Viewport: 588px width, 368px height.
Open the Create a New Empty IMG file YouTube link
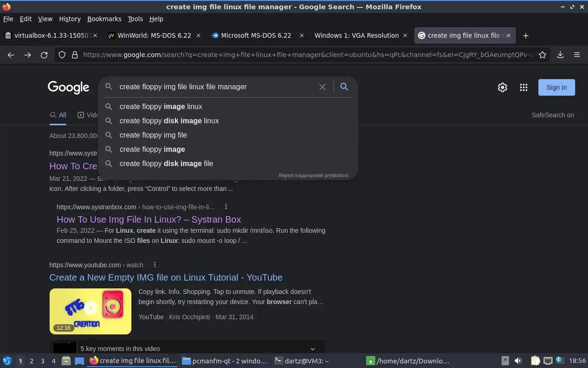click(x=166, y=277)
